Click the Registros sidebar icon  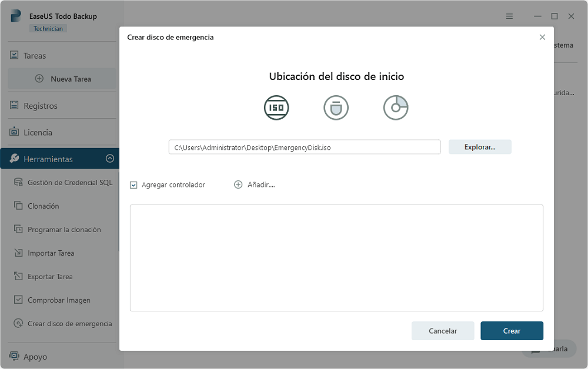pos(14,106)
